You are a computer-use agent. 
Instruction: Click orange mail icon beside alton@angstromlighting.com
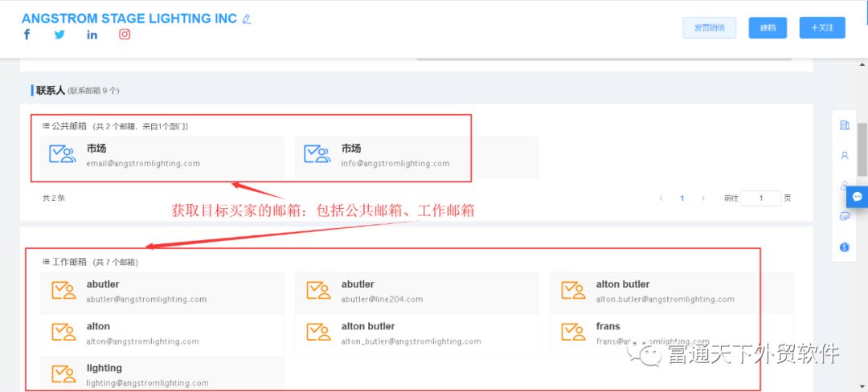(x=63, y=332)
